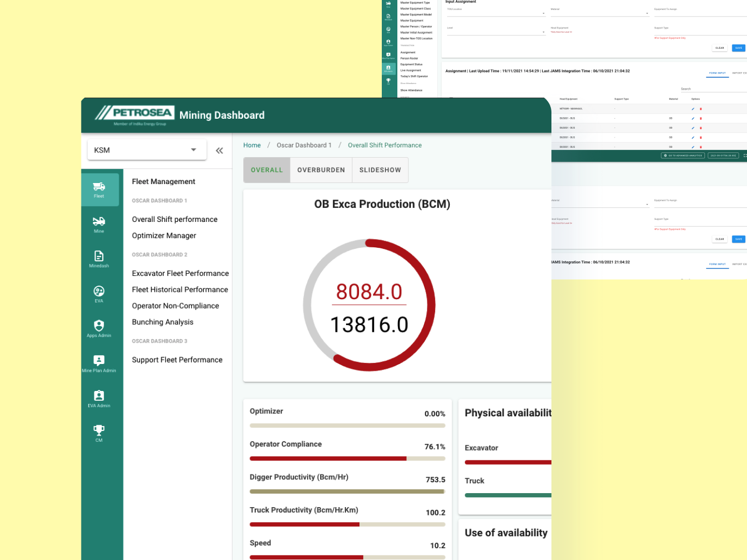747x560 pixels.
Task: Select Today's Shift Operator in background menu
Action: [414, 76]
